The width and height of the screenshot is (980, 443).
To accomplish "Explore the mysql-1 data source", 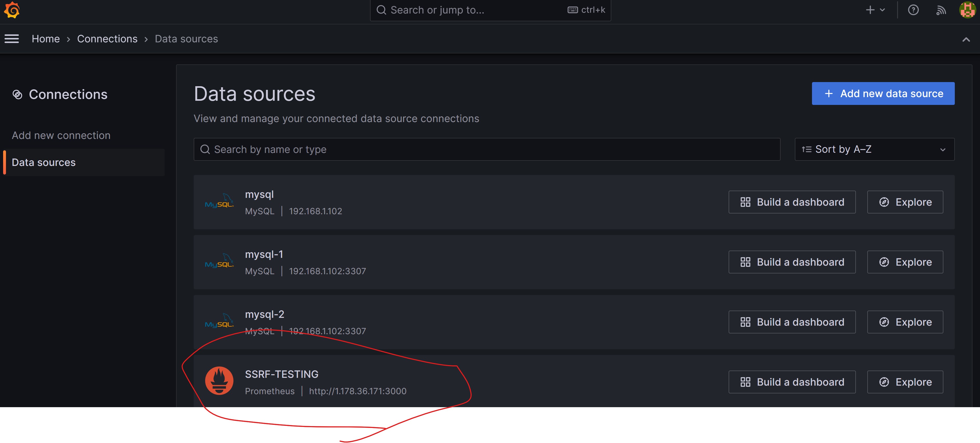I will (905, 262).
